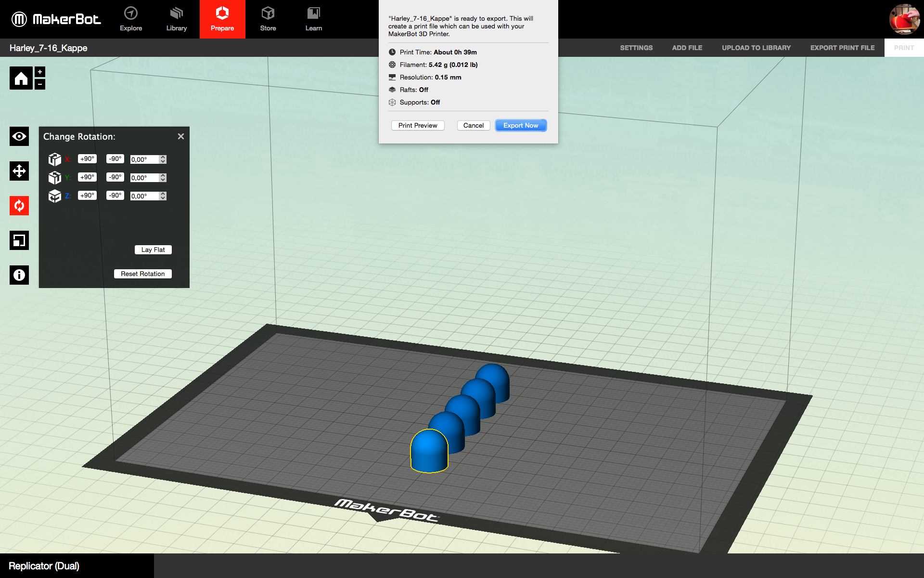The width and height of the screenshot is (924, 578).
Task: Click UPLOAD TO LIBRARY
Action: [756, 48]
